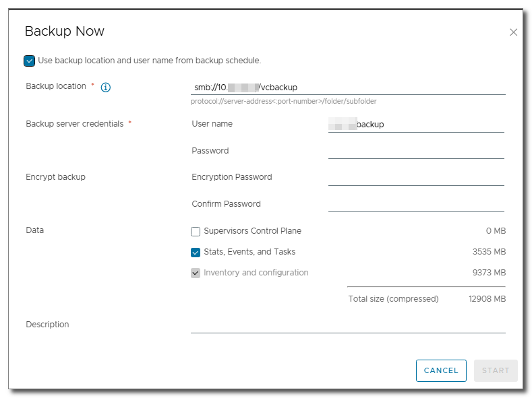
Task: Click the Supervisors Control Plane label
Action: (x=252, y=231)
